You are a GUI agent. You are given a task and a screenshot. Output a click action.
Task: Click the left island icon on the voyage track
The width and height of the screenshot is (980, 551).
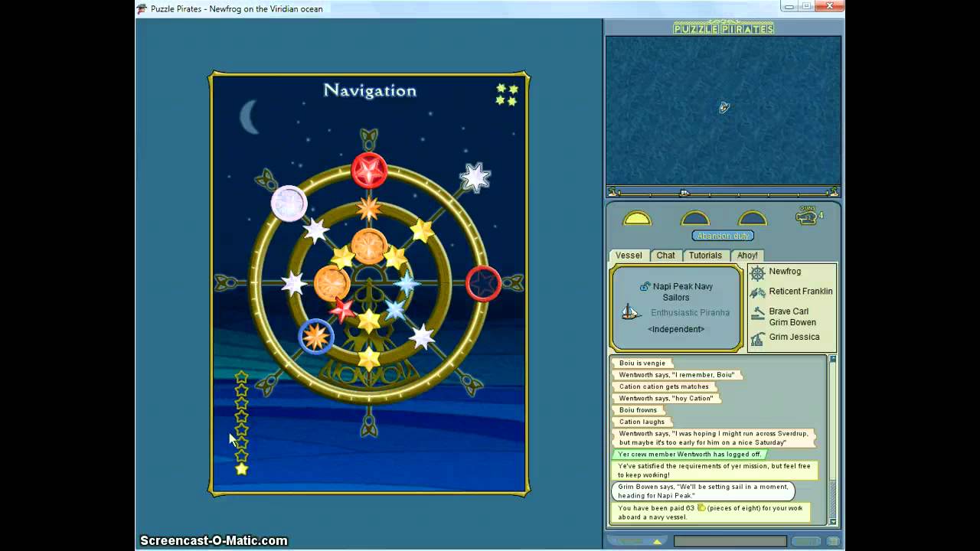click(x=612, y=192)
